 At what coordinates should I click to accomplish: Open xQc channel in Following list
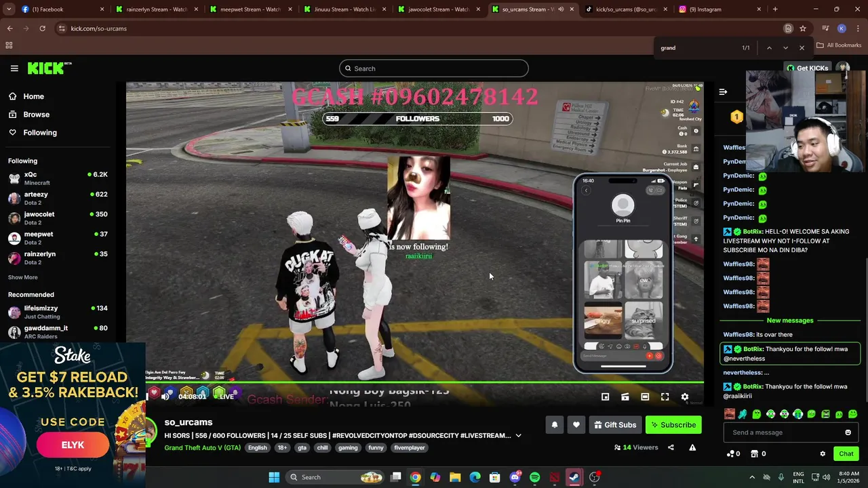click(58, 178)
